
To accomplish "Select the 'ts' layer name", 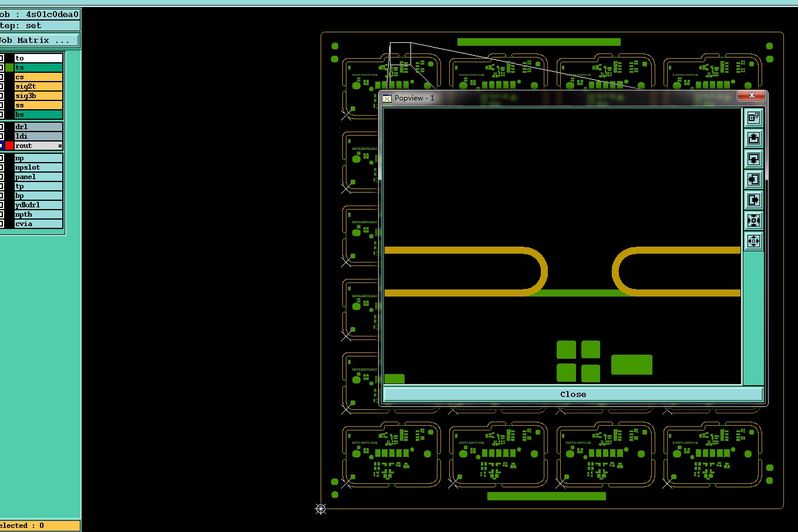I will click(x=39, y=68).
